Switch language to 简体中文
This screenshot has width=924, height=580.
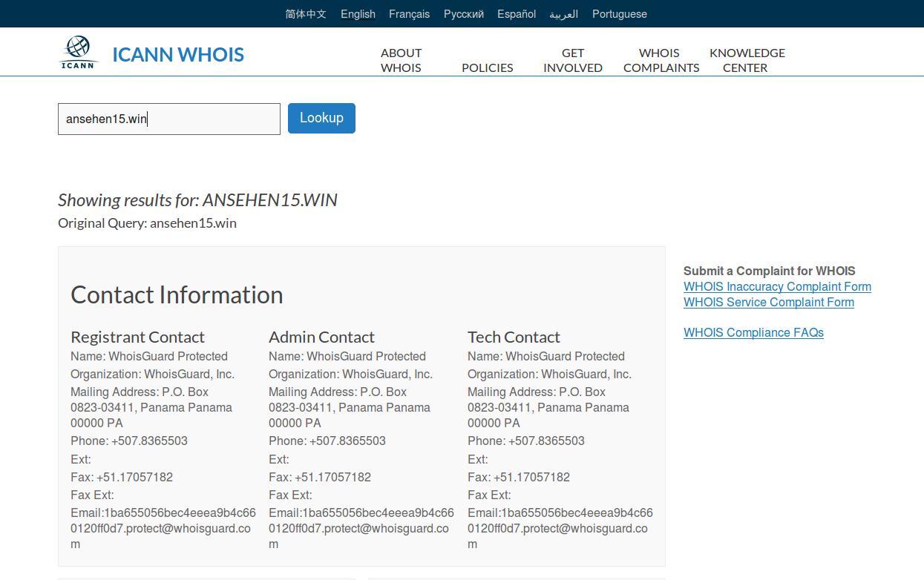coord(306,14)
